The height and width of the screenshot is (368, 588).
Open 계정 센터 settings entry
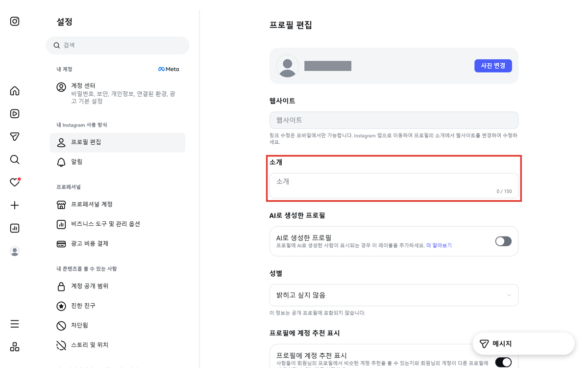118,93
